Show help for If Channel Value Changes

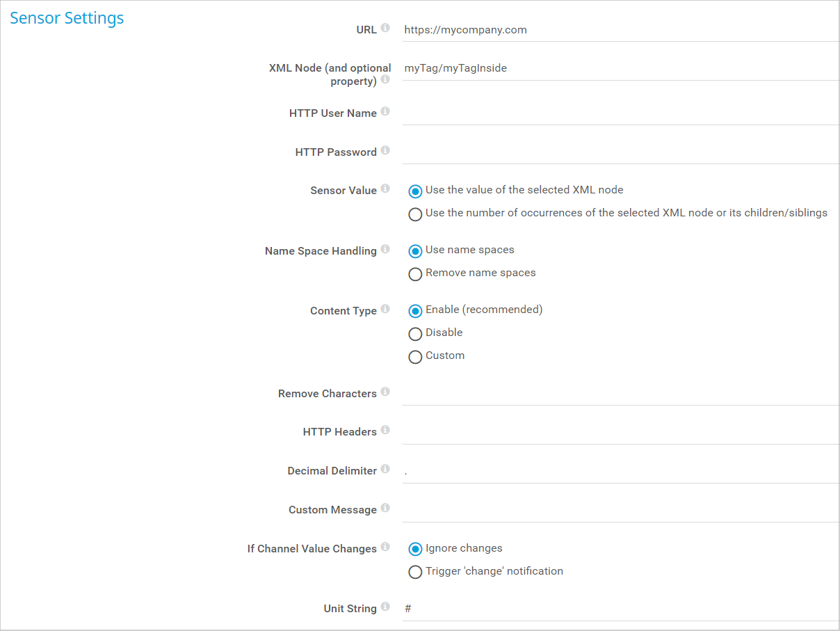click(385, 547)
